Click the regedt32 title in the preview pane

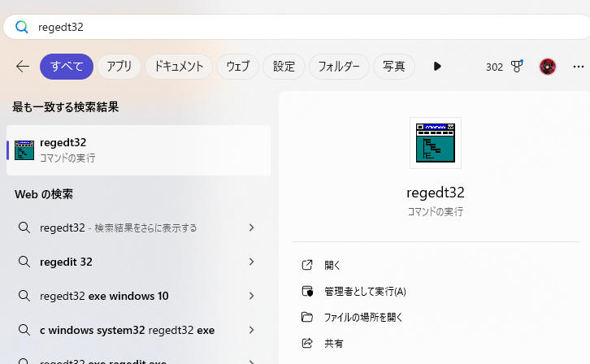click(x=436, y=193)
